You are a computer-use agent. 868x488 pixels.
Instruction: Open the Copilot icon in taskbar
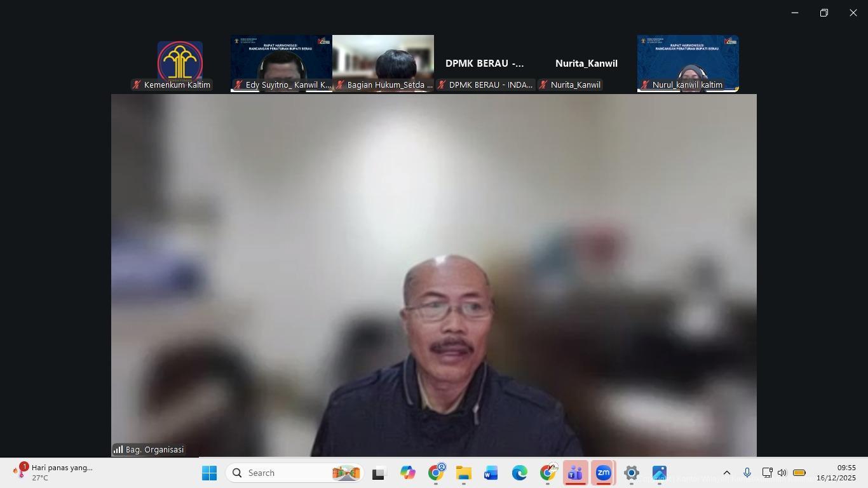(407, 473)
